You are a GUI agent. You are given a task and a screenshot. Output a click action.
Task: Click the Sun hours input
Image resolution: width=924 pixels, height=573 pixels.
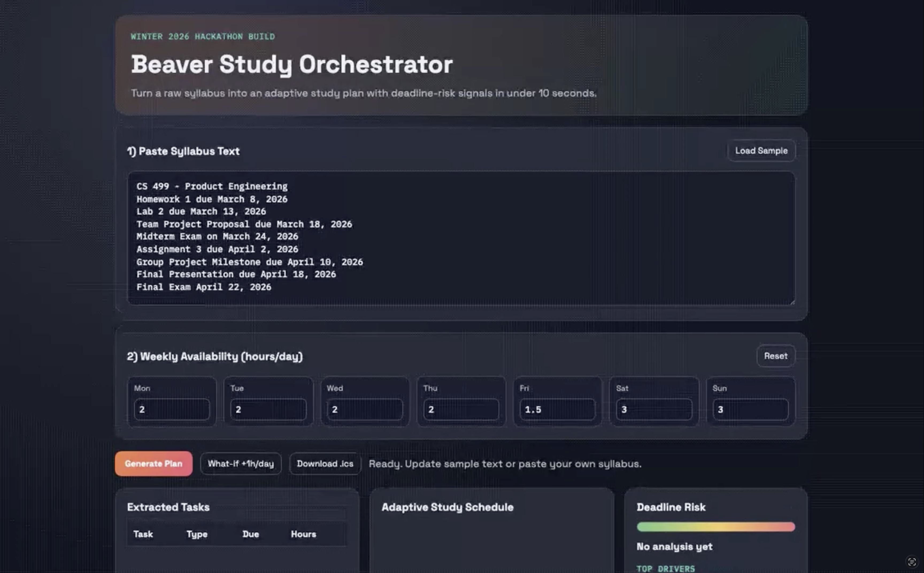pyautogui.click(x=750, y=409)
